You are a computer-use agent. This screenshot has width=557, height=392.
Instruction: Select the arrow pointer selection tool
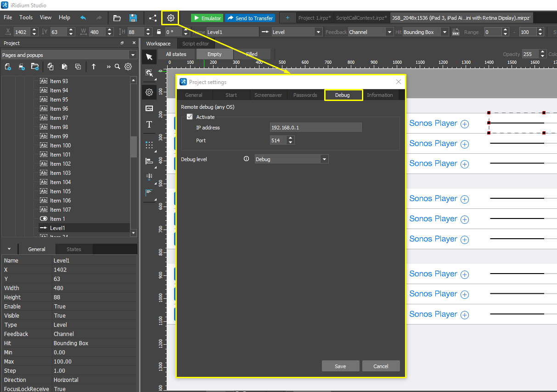tap(149, 57)
